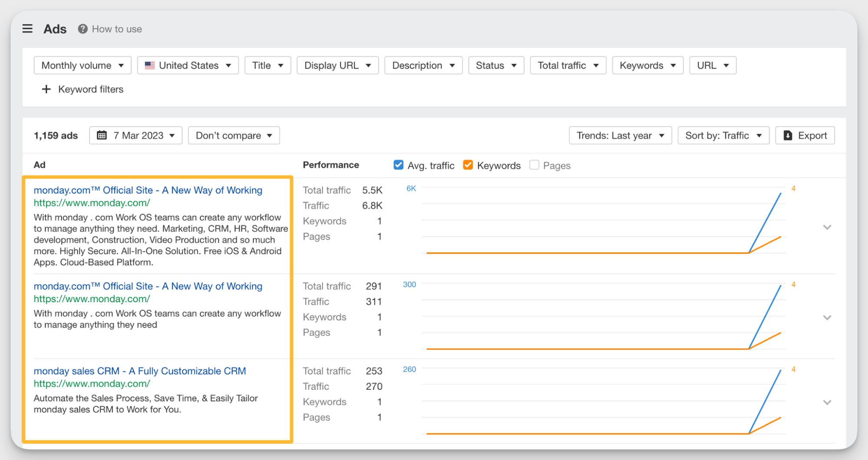The width and height of the screenshot is (868, 460).
Task: Click the first ad's traffic trend chart
Action: [x=603, y=221]
